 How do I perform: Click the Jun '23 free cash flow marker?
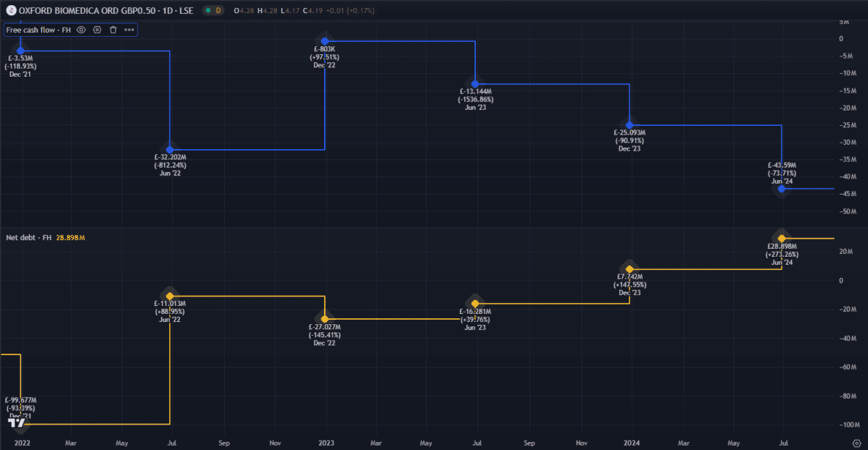point(475,84)
